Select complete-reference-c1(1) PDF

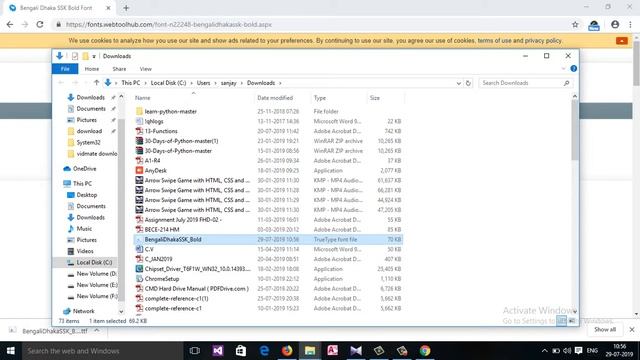click(x=176, y=298)
